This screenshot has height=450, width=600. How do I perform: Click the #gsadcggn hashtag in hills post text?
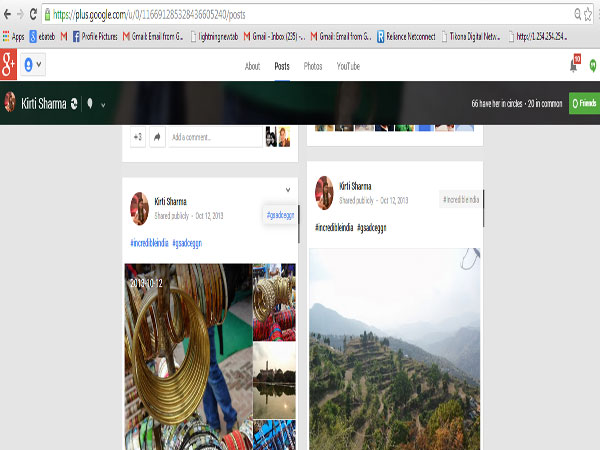[x=372, y=228]
